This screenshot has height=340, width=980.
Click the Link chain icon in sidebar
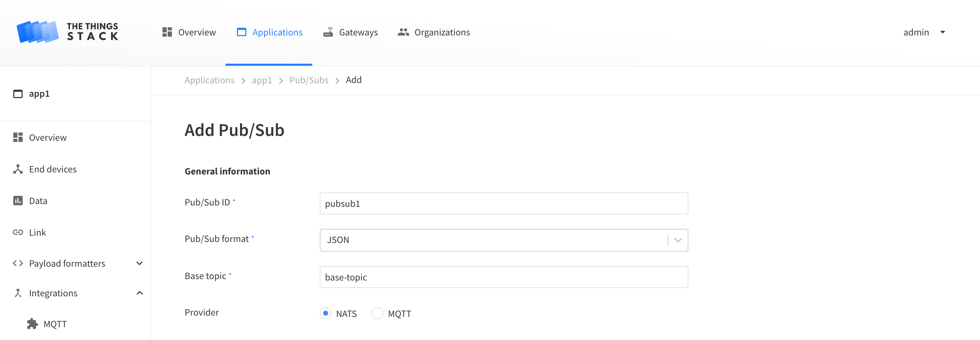tap(18, 232)
